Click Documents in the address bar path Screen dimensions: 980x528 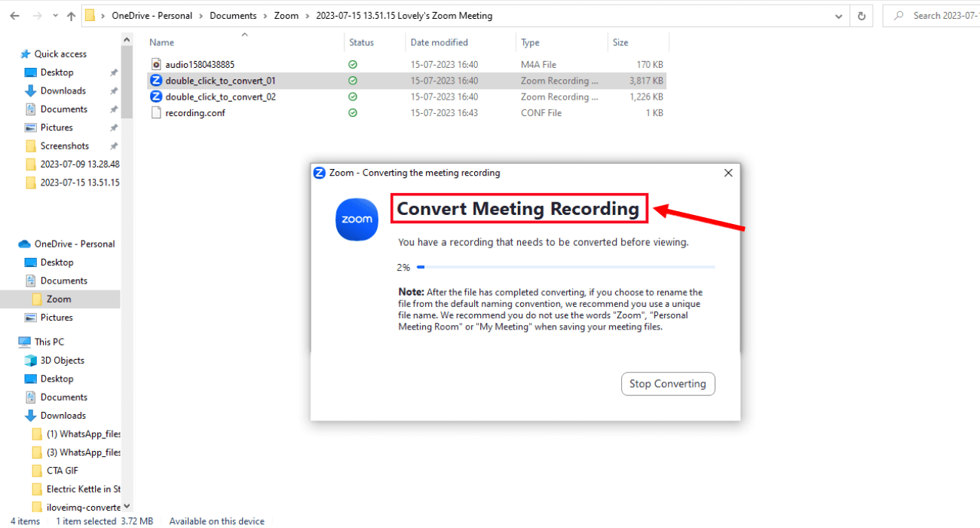coord(233,16)
